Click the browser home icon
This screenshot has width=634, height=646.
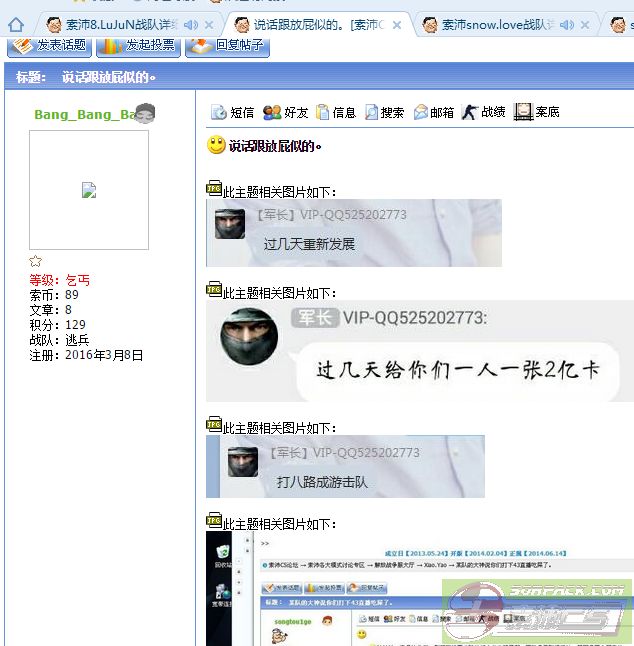coord(16,24)
